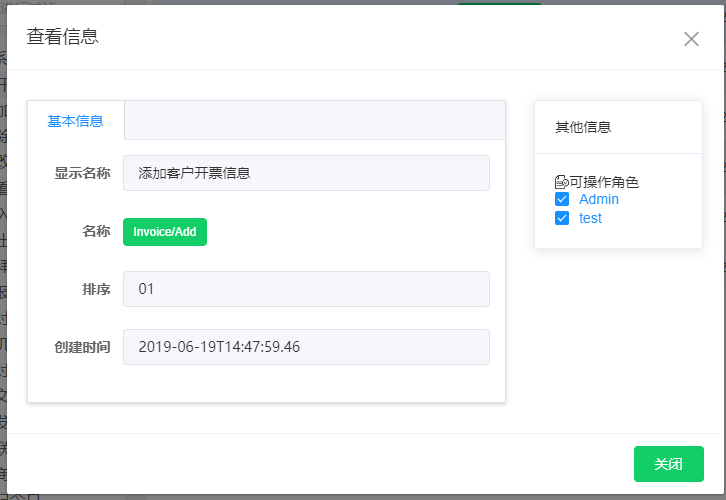Click the 排序 field label
726x500 pixels.
click(96, 289)
